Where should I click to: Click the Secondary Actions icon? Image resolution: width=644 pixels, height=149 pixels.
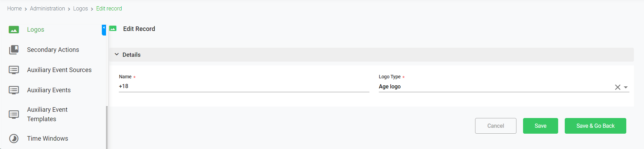14,50
